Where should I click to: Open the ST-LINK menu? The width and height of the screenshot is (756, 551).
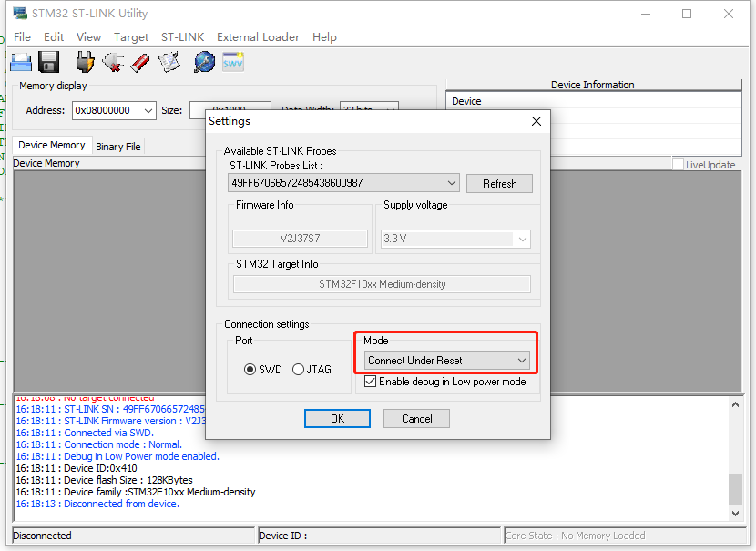click(x=183, y=37)
